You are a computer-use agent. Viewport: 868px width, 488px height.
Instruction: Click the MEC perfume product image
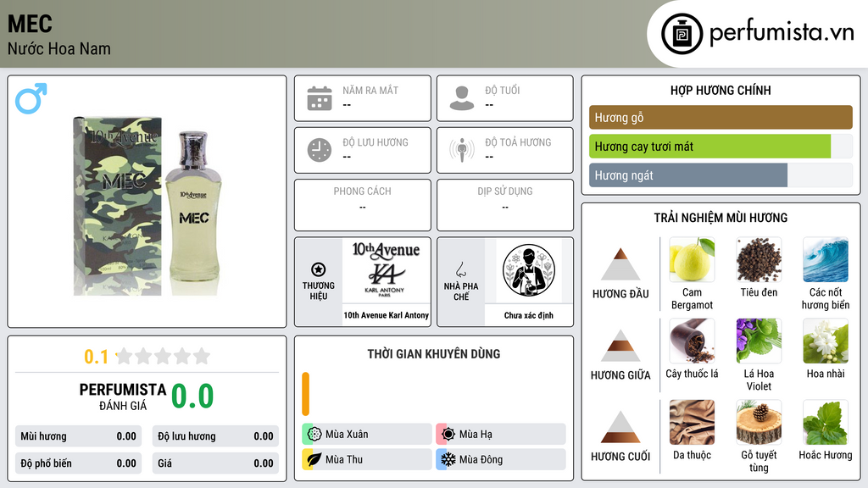coord(147,206)
